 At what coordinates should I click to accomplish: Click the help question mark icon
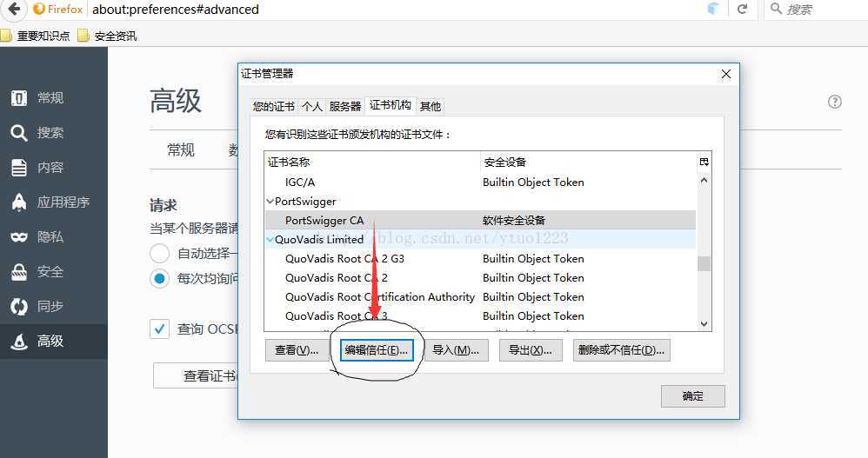tap(835, 102)
